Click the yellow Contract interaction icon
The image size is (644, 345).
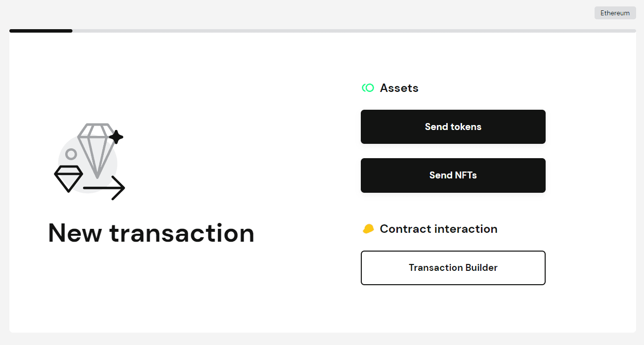point(368,229)
